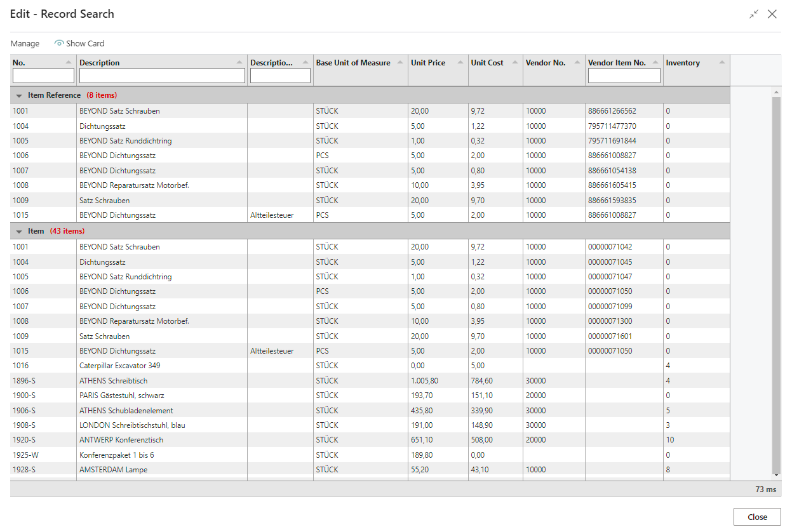Click the Inventory column sort arrow
Image resolution: width=785 pixels, height=532 pixels.
721,62
